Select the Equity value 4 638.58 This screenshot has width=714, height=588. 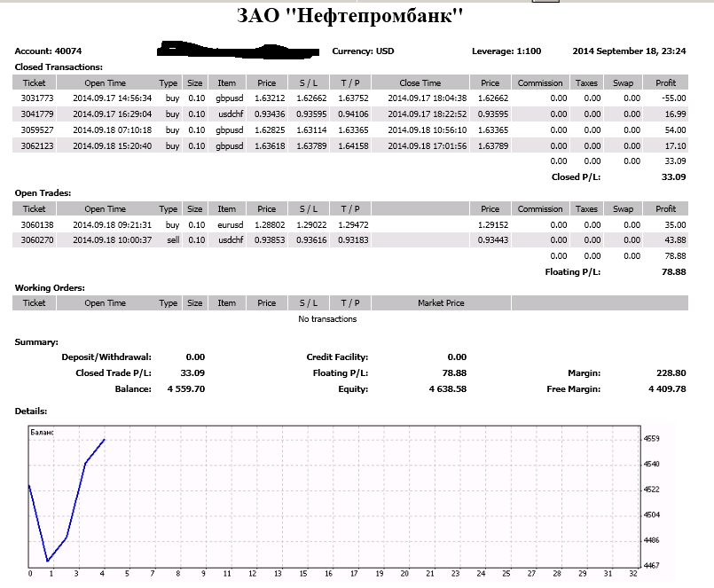tap(447, 388)
